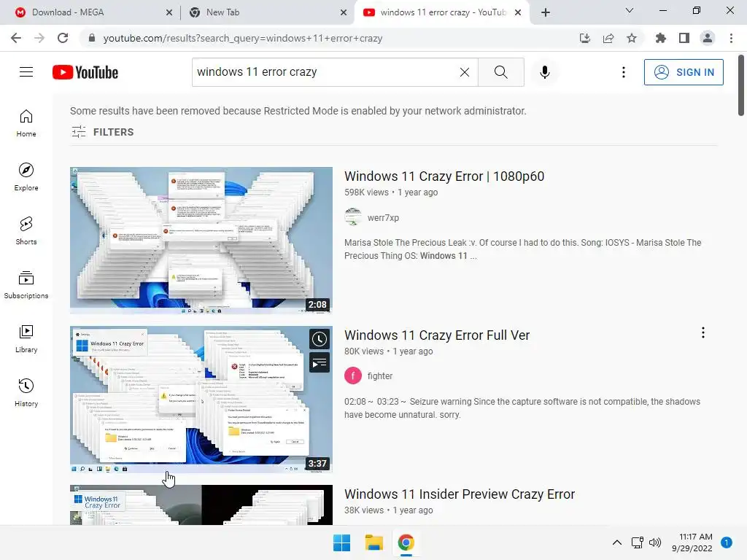The height and width of the screenshot is (560, 747).
Task: Open the clock showing 11:17 AM
Action: click(692, 542)
